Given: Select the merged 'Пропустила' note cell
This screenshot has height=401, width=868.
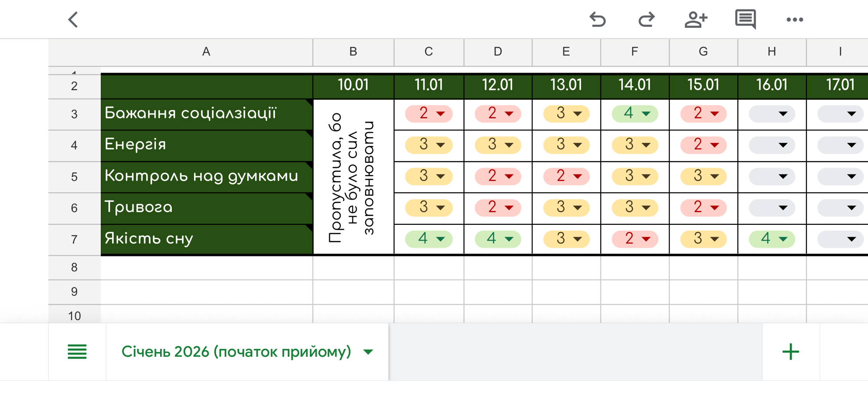Looking at the screenshot, I should [353, 177].
